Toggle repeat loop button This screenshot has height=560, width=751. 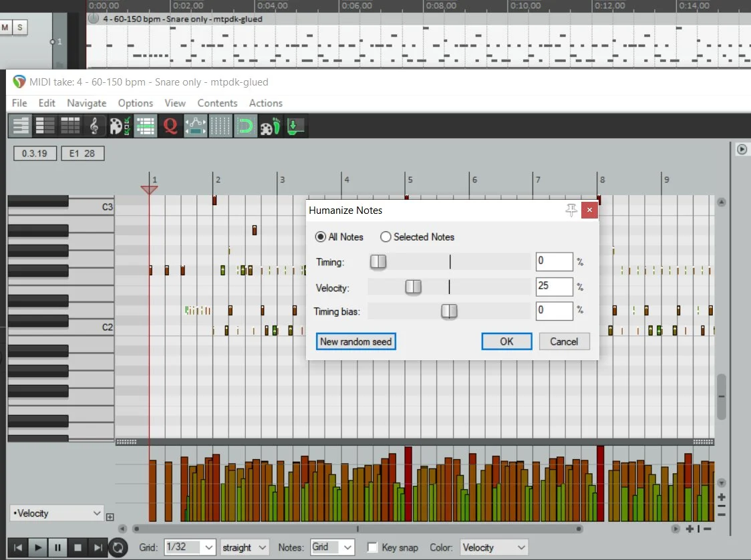click(118, 547)
